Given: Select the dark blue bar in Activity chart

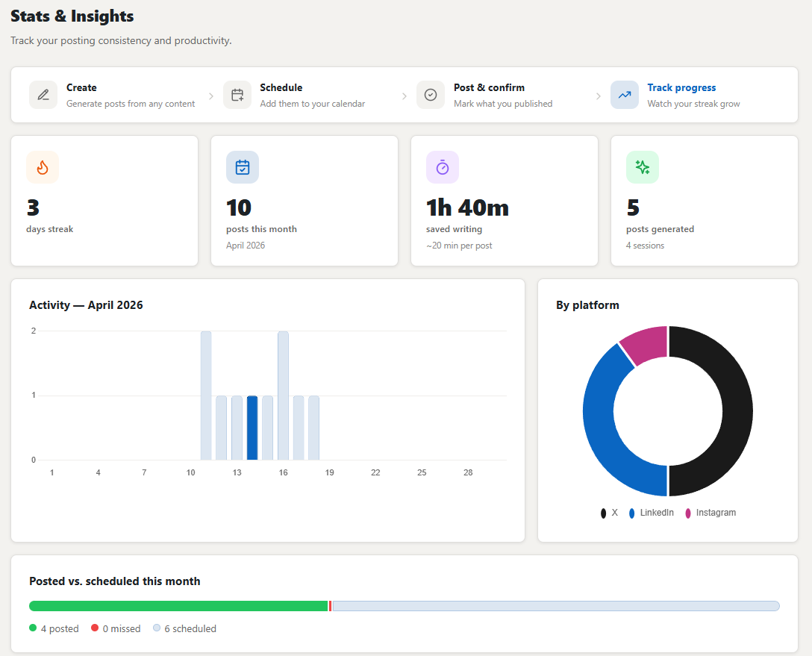Looking at the screenshot, I should [252, 428].
